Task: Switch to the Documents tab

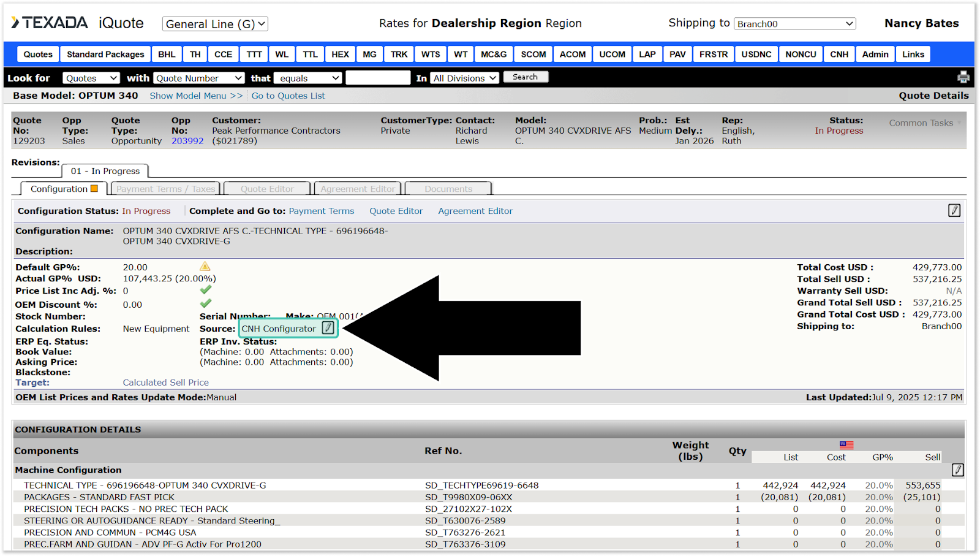Action: 448,189
